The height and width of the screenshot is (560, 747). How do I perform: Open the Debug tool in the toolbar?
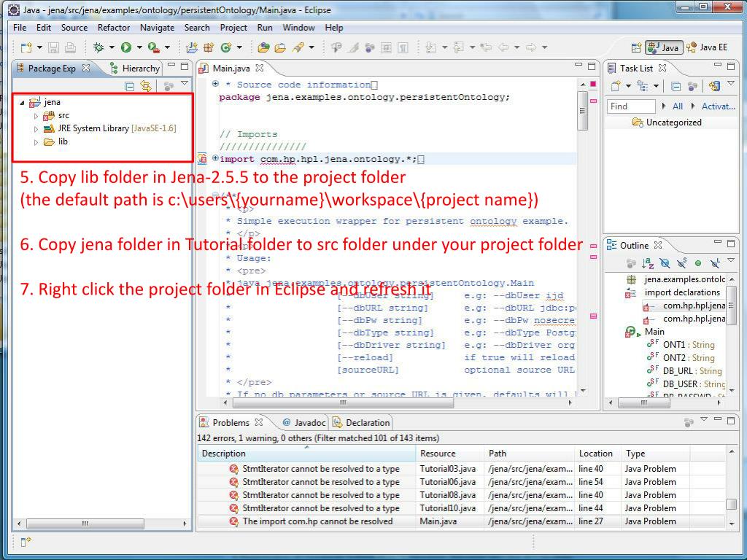coord(97,47)
